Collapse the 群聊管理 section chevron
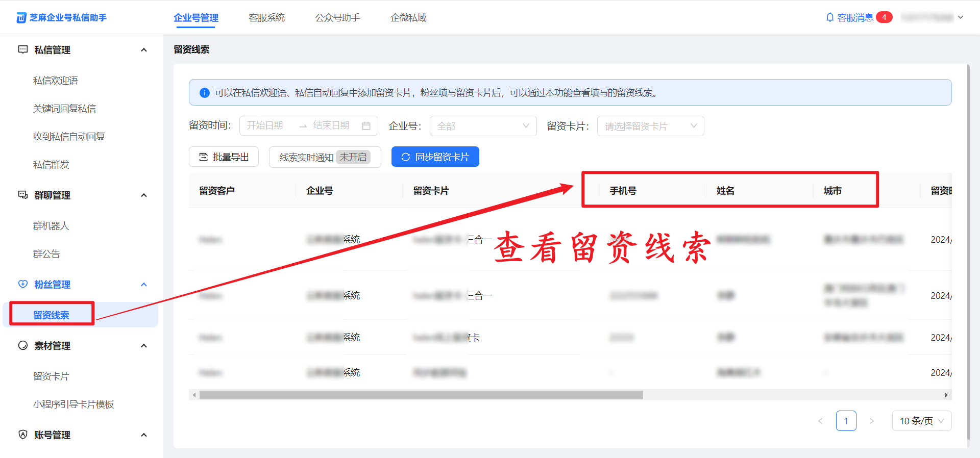This screenshot has width=980, height=458. point(144,195)
